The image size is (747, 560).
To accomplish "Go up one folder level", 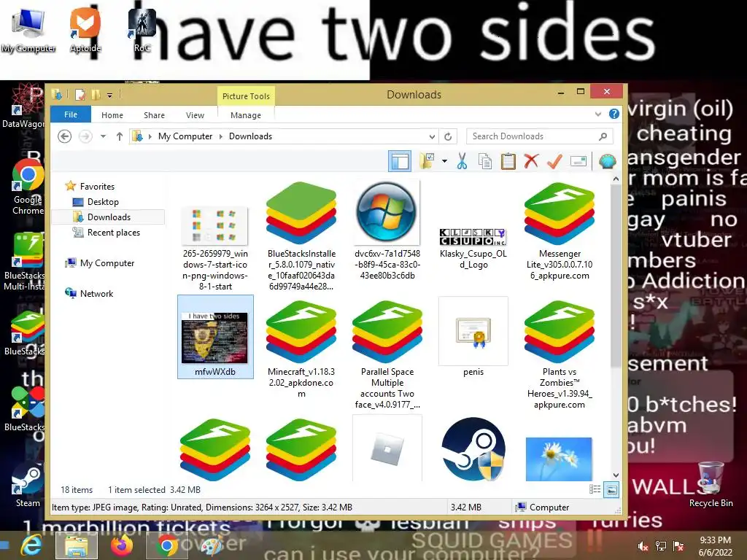I will point(120,136).
